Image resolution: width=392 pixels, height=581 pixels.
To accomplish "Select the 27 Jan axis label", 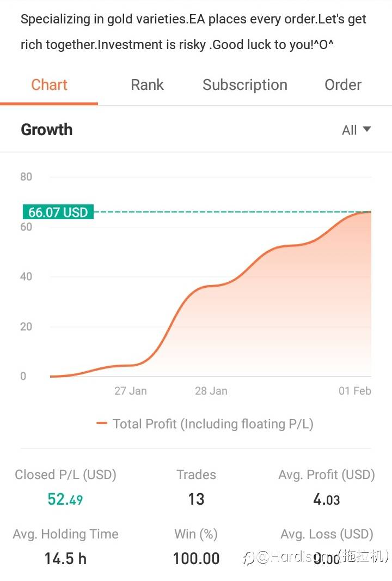I will click(130, 391).
